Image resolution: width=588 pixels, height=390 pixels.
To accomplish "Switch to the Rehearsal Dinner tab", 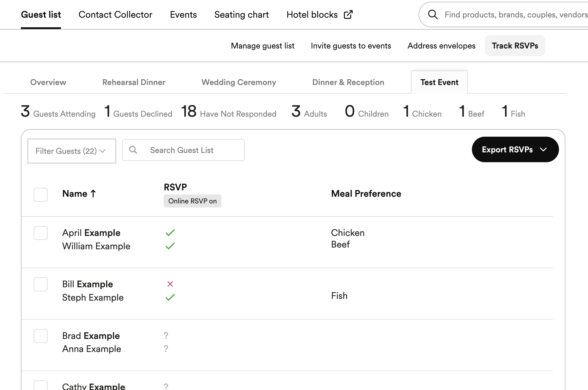I will point(134,82).
